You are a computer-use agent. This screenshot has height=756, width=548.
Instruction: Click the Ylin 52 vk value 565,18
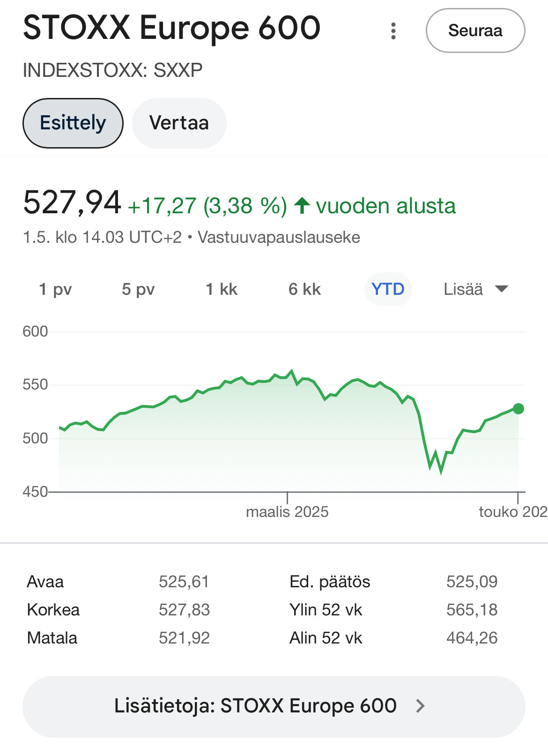pyautogui.click(x=472, y=610)
